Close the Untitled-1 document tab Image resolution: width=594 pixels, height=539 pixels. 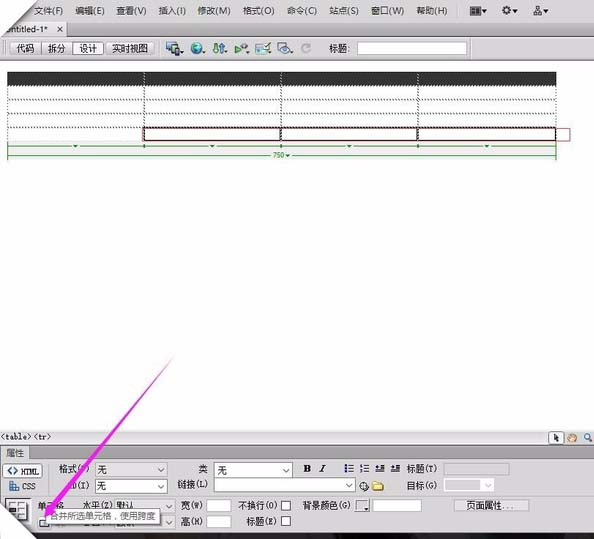[x=60, y=29]
